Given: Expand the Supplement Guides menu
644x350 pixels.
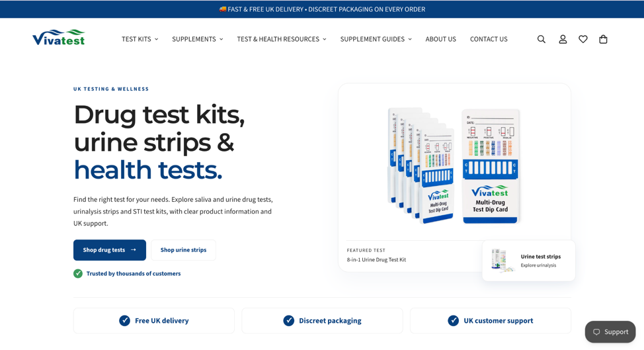Looking at the screenshot, I should point(376,39).
